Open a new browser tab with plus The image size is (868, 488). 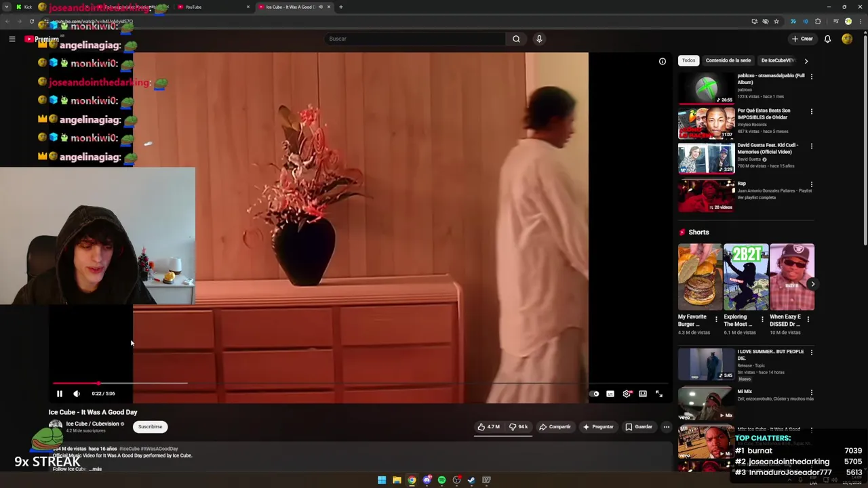341,7
